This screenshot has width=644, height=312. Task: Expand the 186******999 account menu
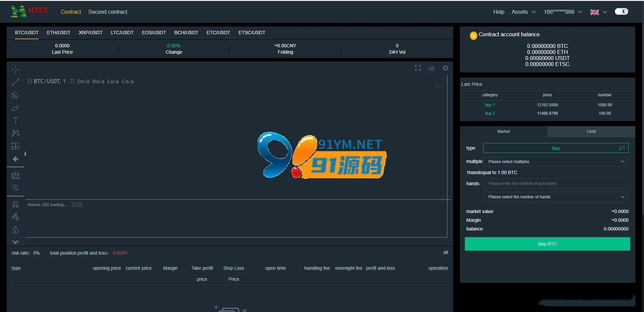(563, 12)
